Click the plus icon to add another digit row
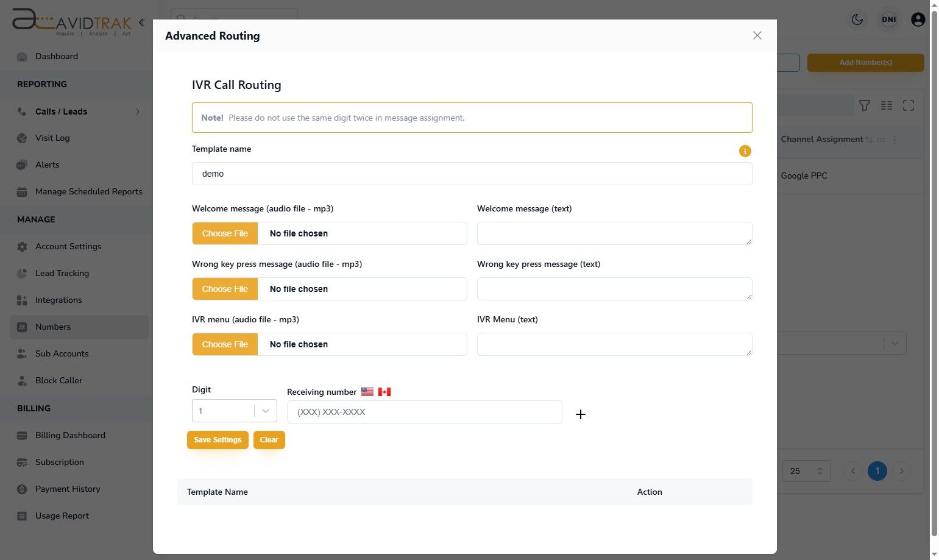The image size is (939, 560). point(581,414)
